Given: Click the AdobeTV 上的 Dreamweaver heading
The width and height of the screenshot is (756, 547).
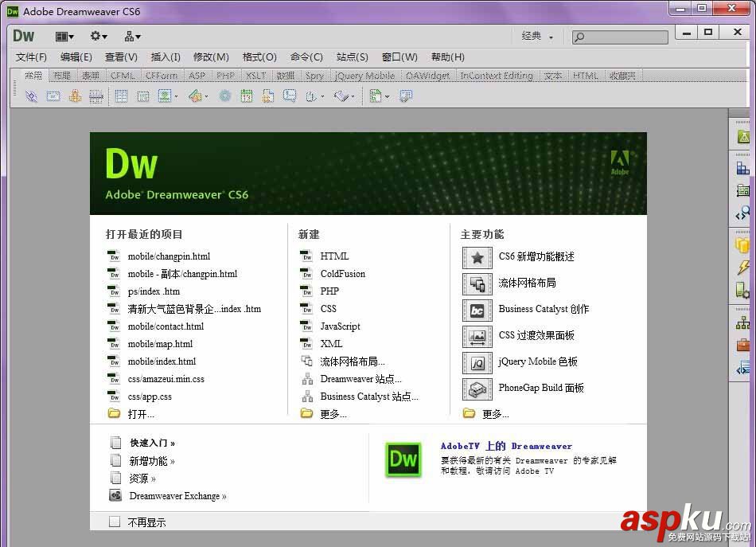Looking at the screenshot, I should coord(506,446).
